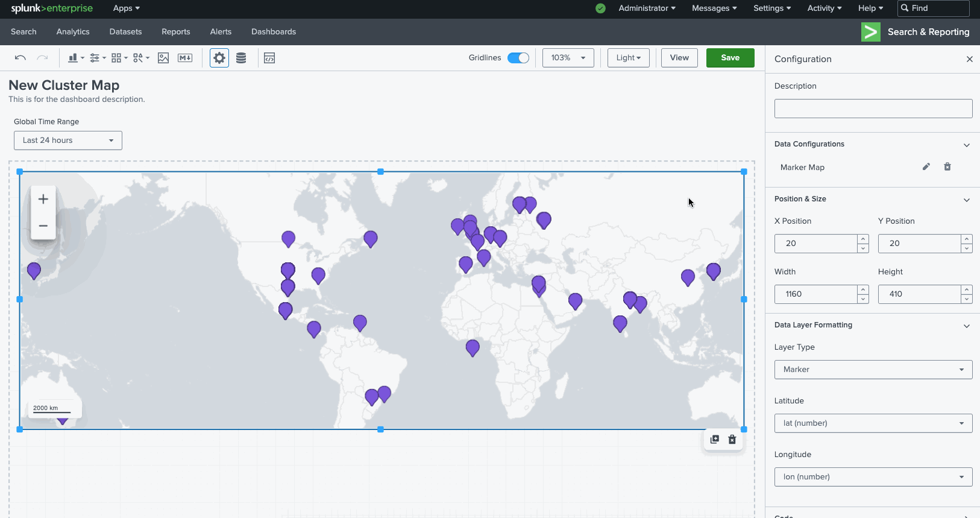Add a Markdown text block
Viewport: 980px width, 518px height.
click(185, 58)
